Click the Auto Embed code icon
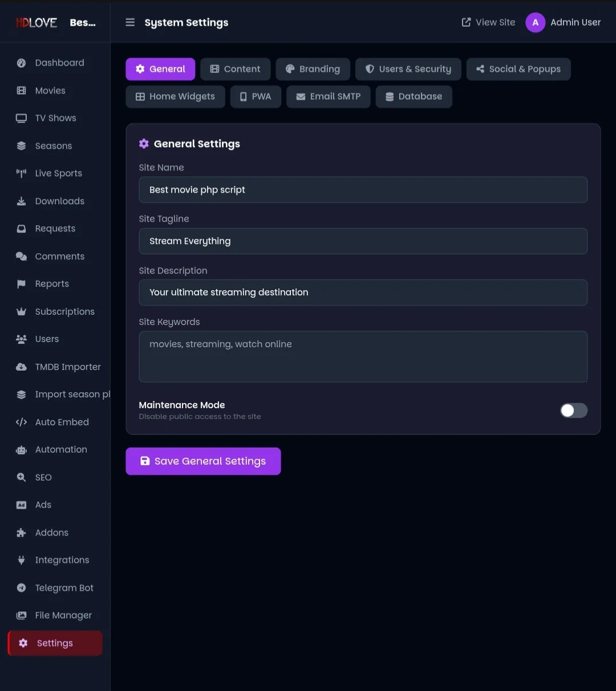 (x=21, y=422)
